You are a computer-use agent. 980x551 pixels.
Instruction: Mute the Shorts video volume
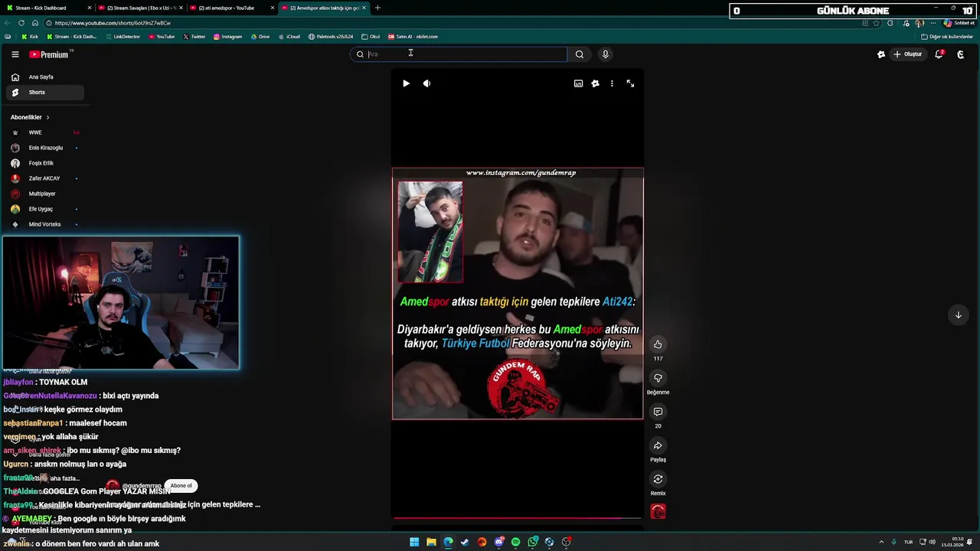[426, 83]
